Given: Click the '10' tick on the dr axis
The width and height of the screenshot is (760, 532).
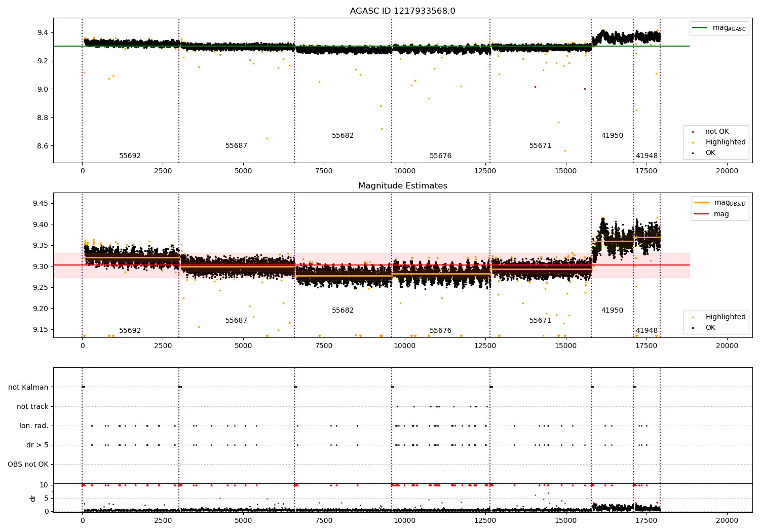Looking at the screenshot, I should pos(44,485).
